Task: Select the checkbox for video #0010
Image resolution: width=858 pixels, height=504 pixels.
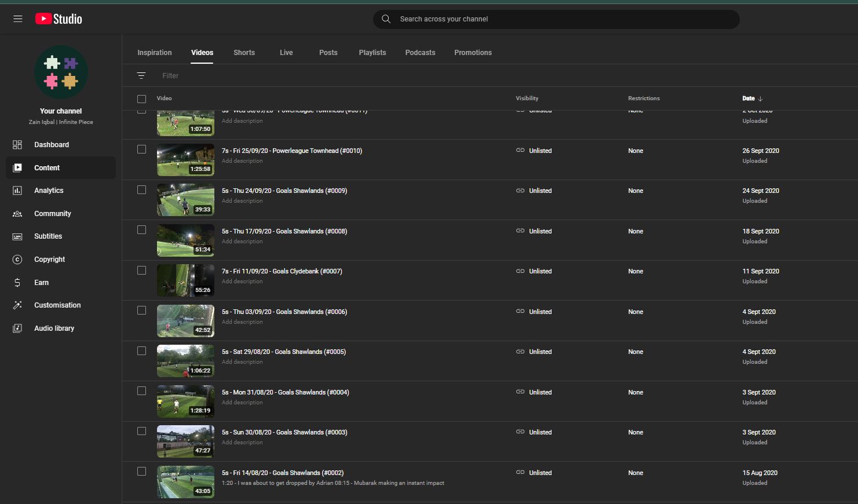Action: coord(141,149)
